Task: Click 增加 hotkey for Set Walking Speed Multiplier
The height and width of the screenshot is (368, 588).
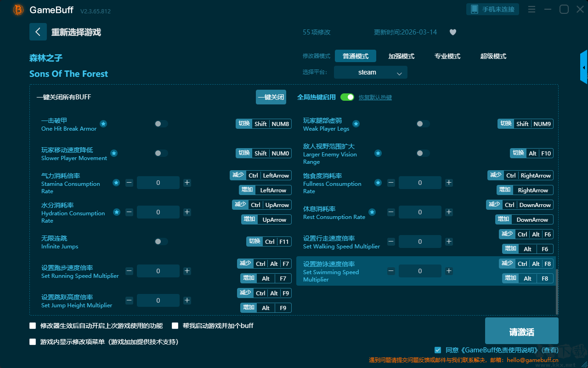Action: pyautogui.click(x=510, y=249)
